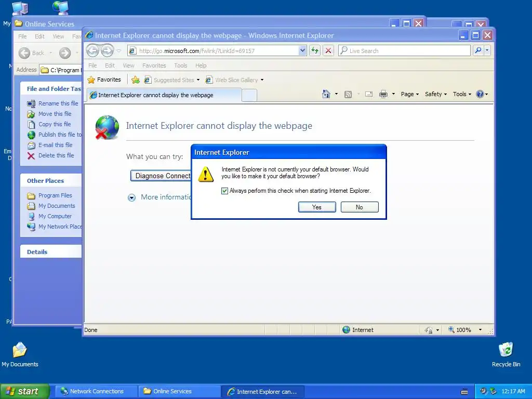Click Delete this file task
Screen dimensions: 532x399
point(51,155)
